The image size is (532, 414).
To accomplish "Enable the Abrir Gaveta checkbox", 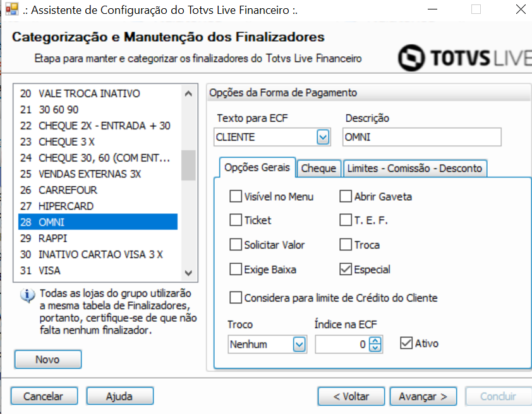I will coord(346,196).
